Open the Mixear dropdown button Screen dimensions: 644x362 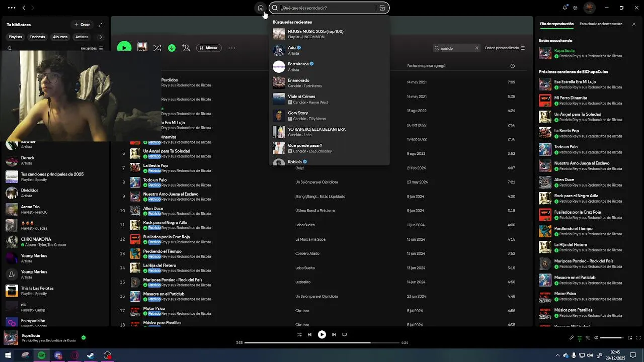[x=209, y=48]
